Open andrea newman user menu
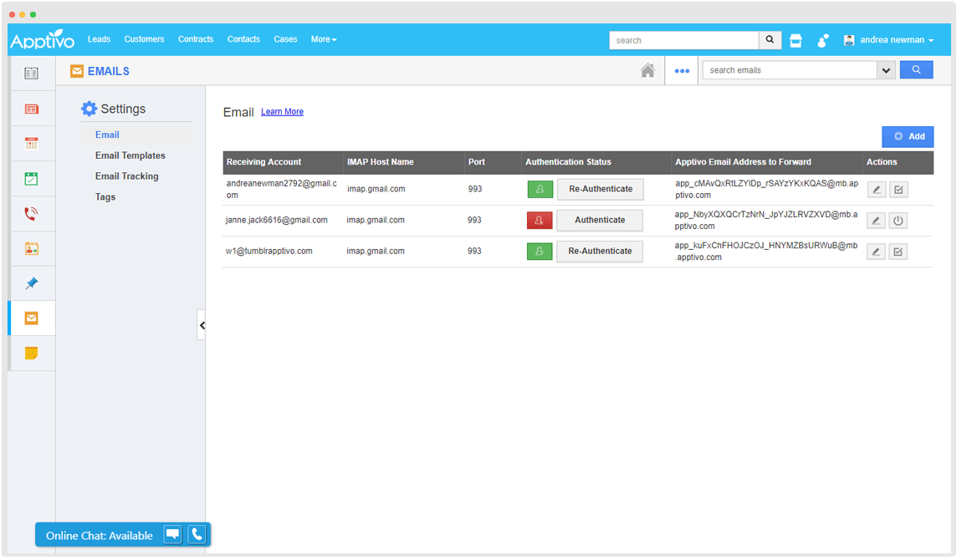This screenshot has width=962, height=560. pyautogui.click(x=888, y=40)
